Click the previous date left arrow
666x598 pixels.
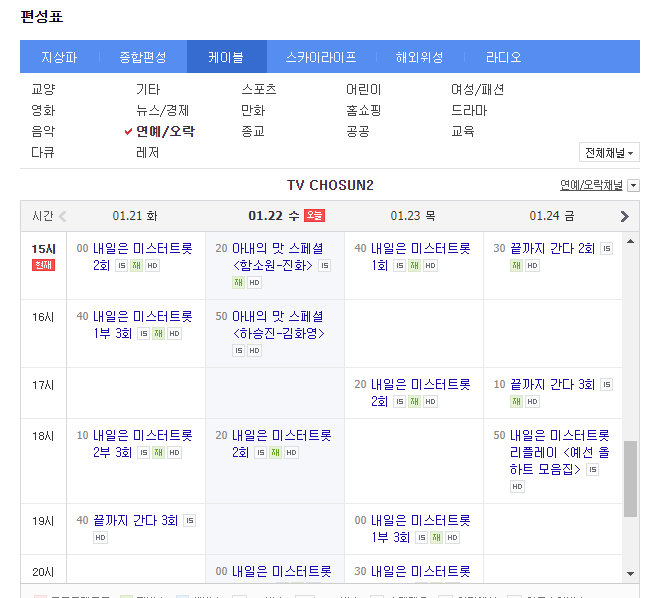click(63, 216)
